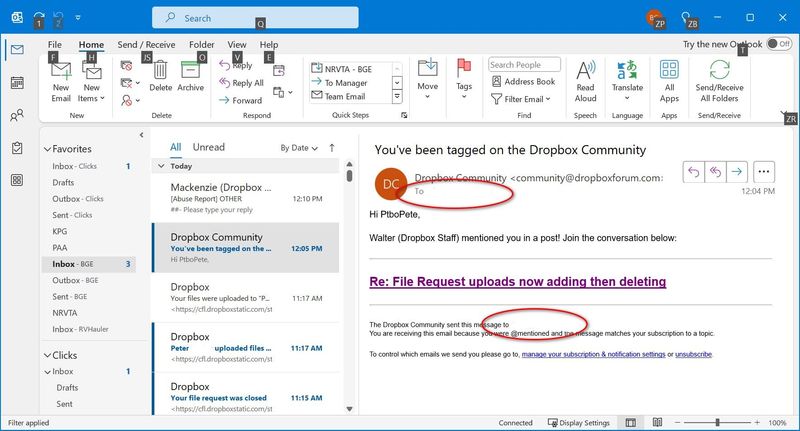
Task: Click Reply All arrow in reading pane
Action: (715, 172)
